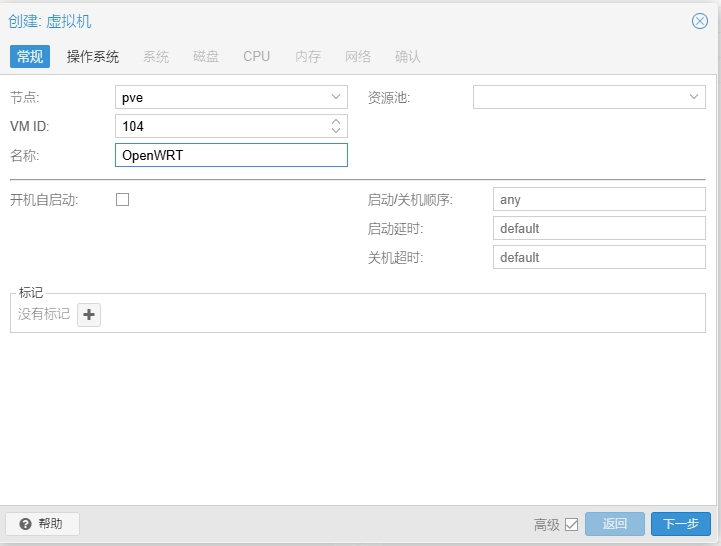Click the CPU tab
721x546 pixels.
[x=257, y=57]
